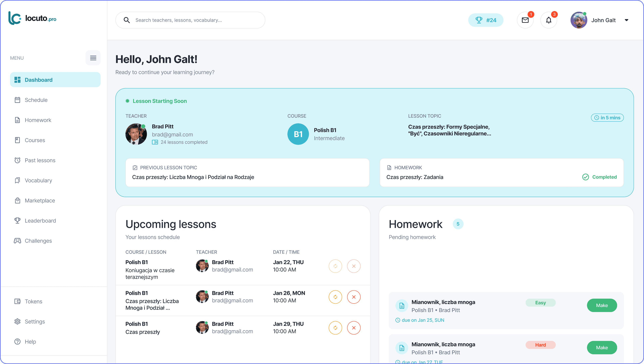
Task: Reschedule the Jan 26 MON lesson
Action: point(335,297)
